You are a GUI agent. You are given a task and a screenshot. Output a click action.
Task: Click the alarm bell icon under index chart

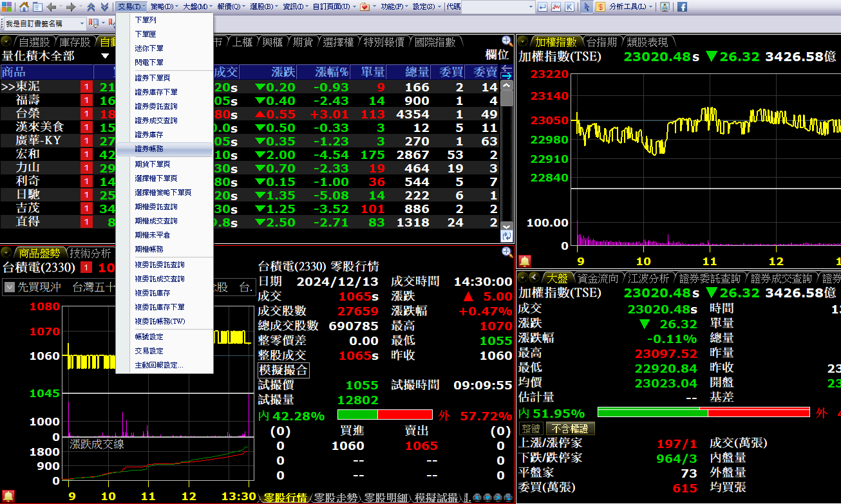(525, 261)
